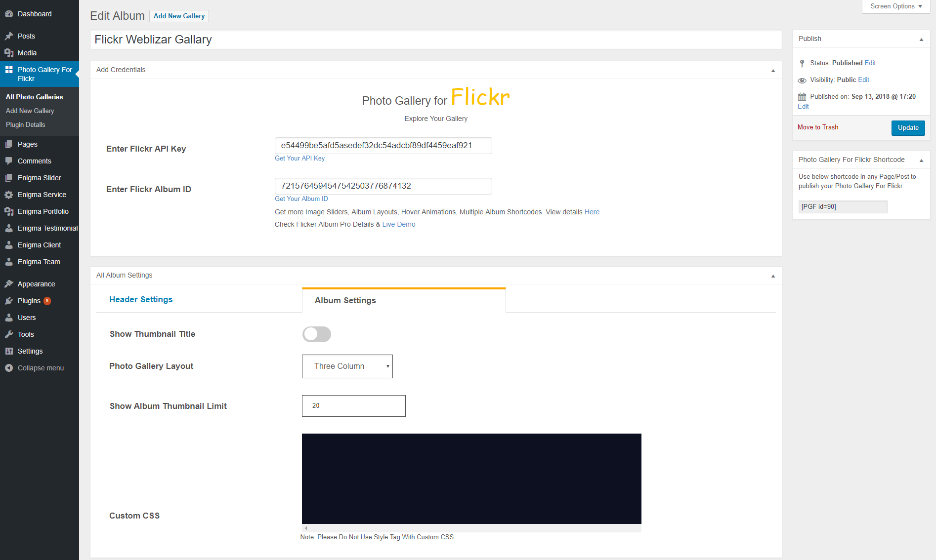This screenshot has height=560, width=936.
Task: Click the Media icon in sidebar
Action: point(9,53)
